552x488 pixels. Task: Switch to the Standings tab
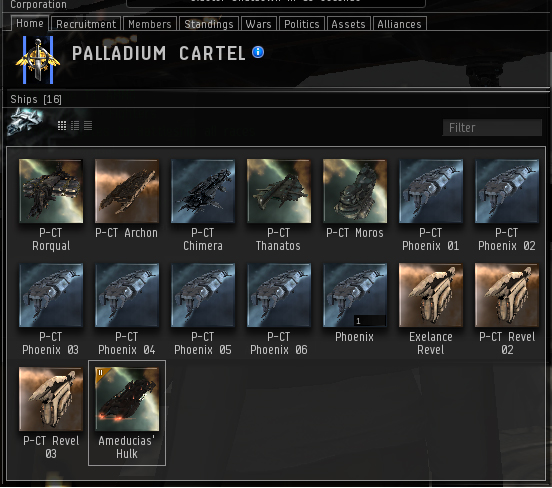point(209,24)
